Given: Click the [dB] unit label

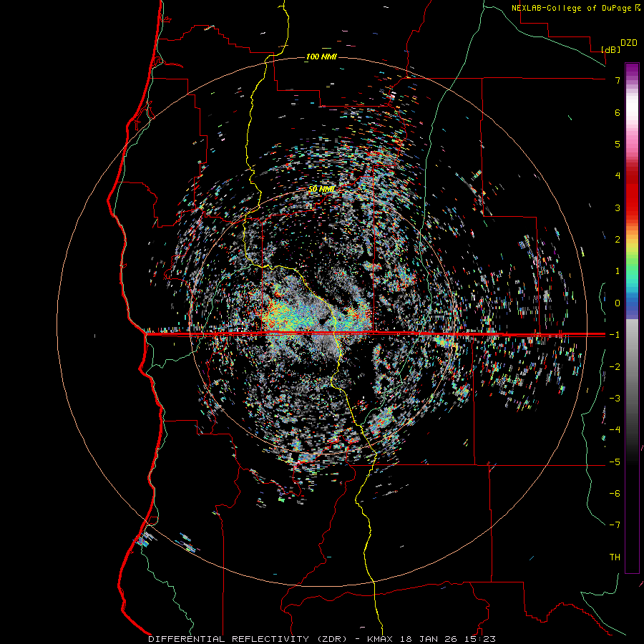Looking at the screenshot, I should point(610,49).
